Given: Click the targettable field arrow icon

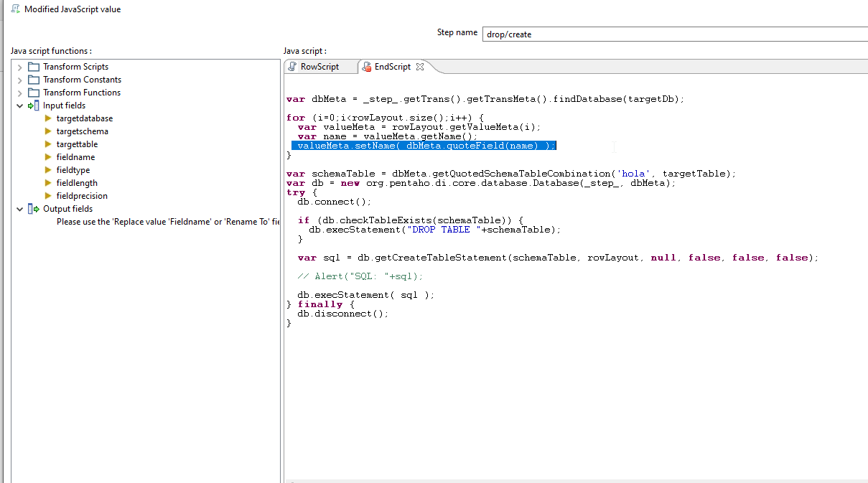Looking at the screenshot, I should [48, 144].
